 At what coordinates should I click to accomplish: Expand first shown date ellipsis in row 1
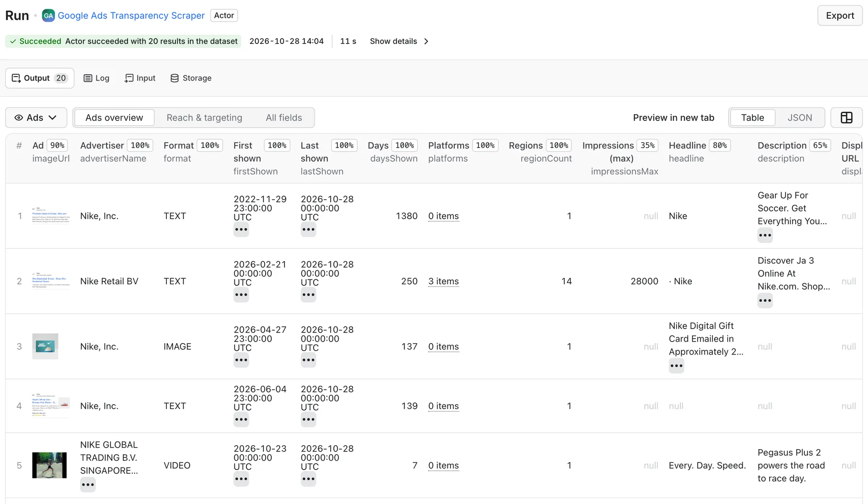tap(241, 229)
